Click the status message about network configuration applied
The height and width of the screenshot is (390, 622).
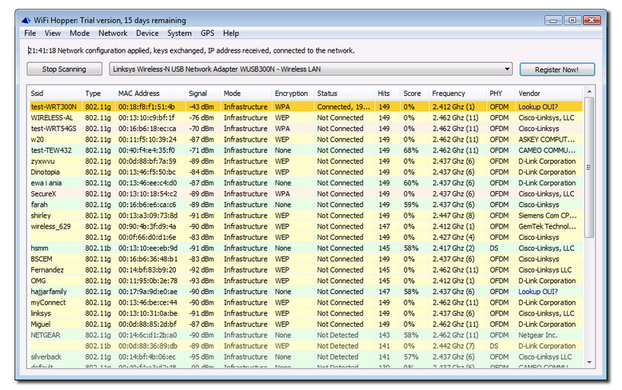click(191, 50)
